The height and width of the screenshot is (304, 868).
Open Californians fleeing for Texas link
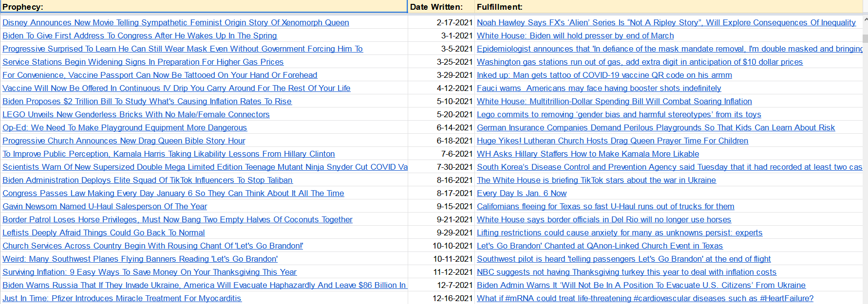click(605, 206)
